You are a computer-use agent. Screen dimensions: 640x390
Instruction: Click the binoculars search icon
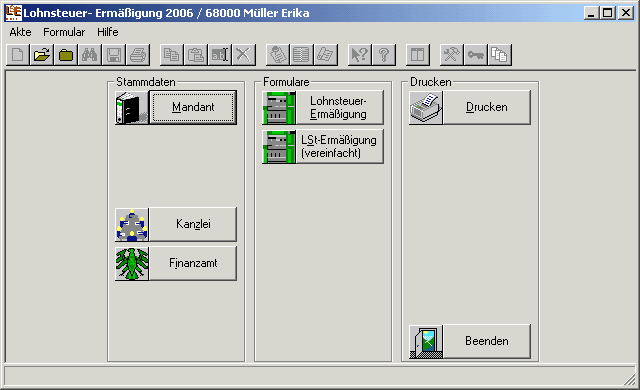tap(89, 55)
